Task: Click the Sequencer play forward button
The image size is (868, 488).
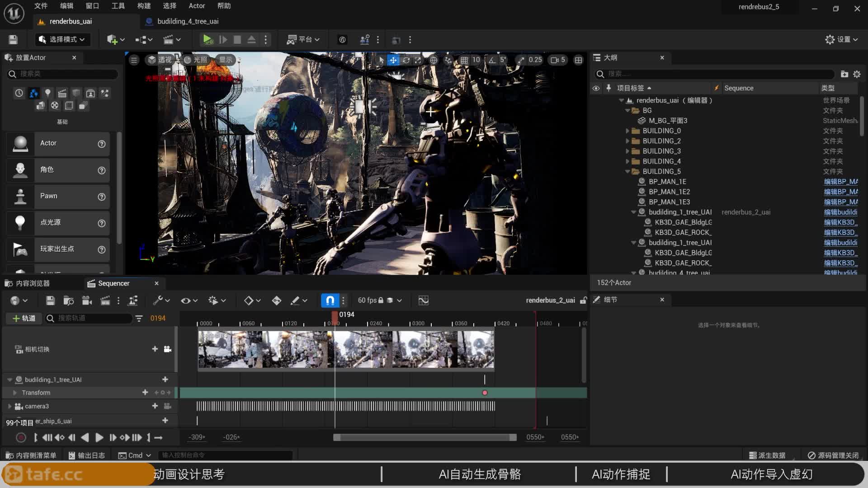Action: click(x=99, y=437)
